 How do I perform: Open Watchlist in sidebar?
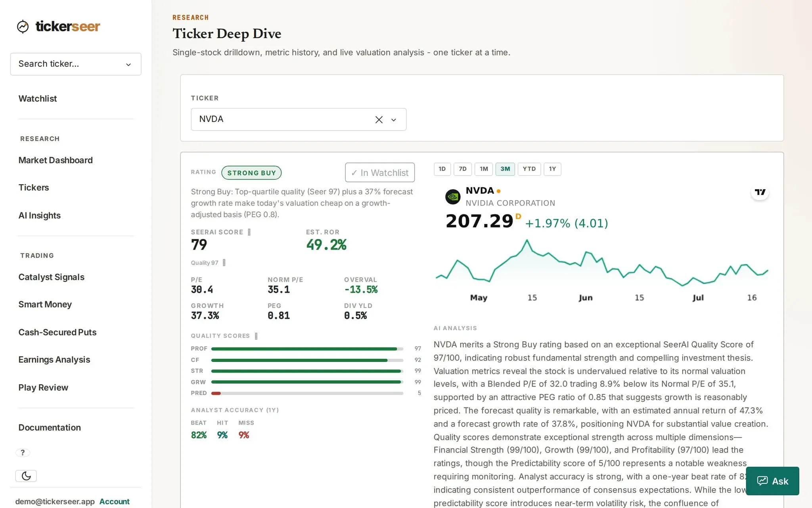(x=38, y=98)
